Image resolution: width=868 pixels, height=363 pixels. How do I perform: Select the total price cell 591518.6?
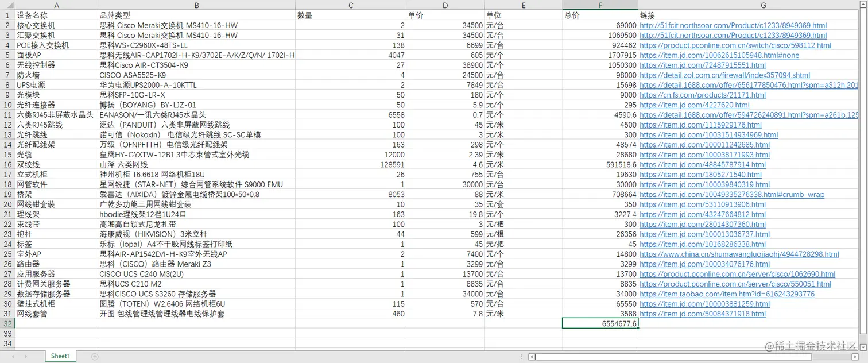[600, 164]
